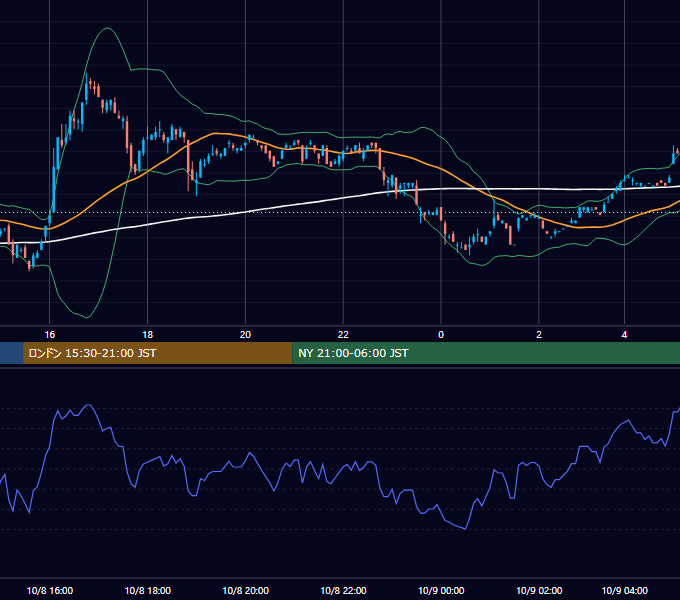Click the 10/8 20:00 date label
The width and height of the screenshot is (680, 600).
pyautogui.click(x=245, y=590)
